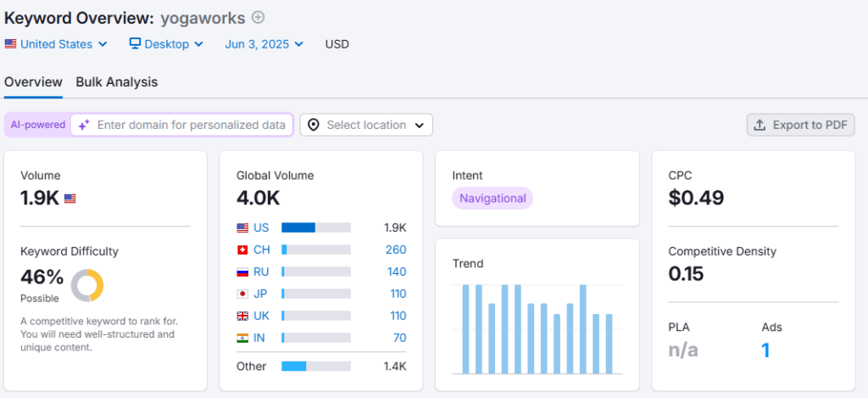Click the 110 volume value for JP

tap(397, 294)
